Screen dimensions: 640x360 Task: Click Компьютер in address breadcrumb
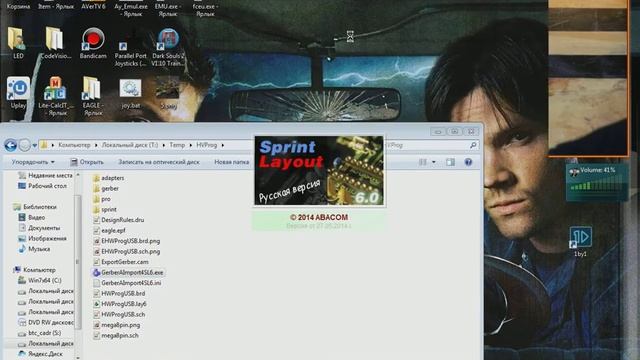(x=74, y=145)
